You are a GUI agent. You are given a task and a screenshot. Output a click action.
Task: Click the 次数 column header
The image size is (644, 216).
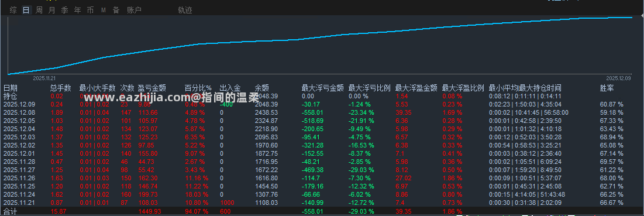click(128, 88)
